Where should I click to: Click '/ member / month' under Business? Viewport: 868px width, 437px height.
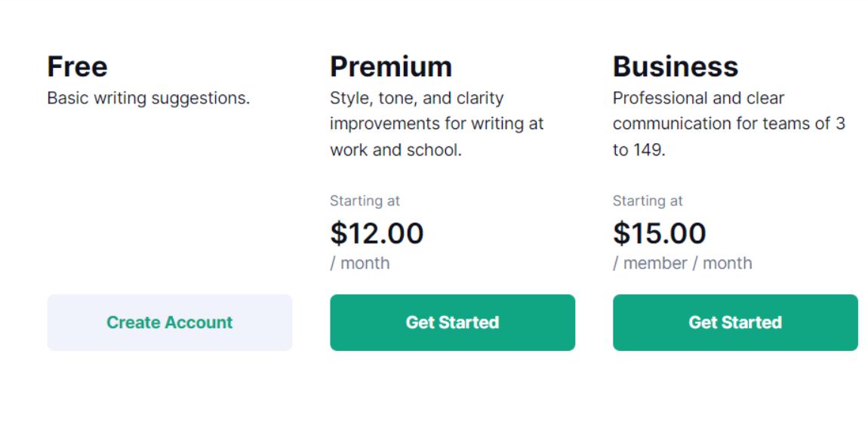point(682,263)
